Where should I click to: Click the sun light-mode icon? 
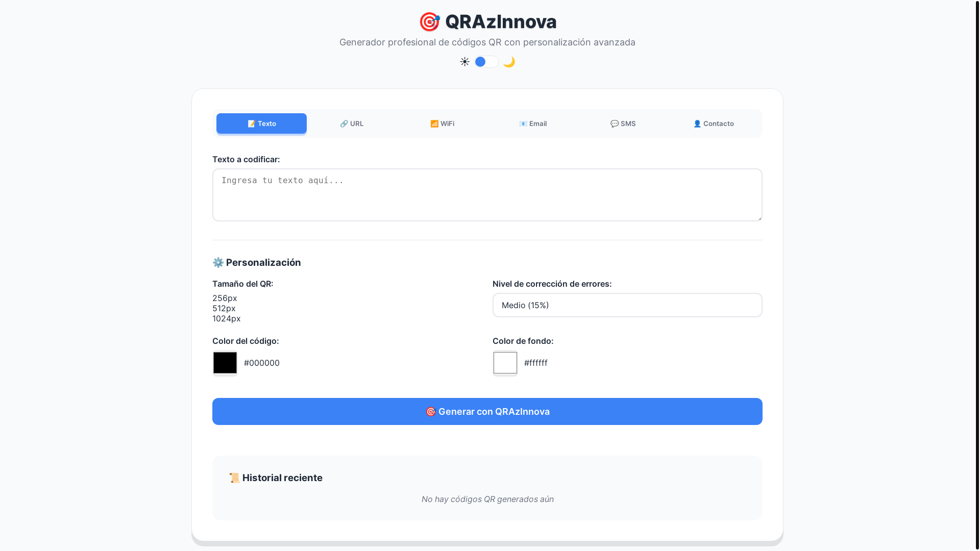click(464, 62)
